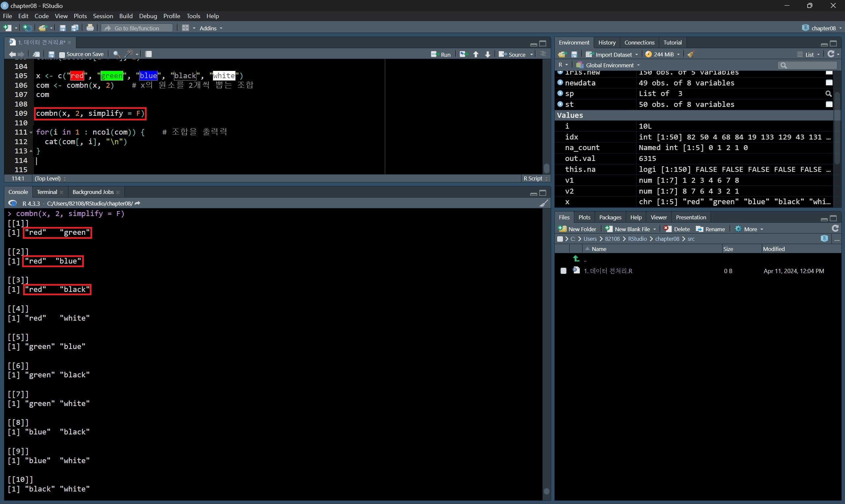The width and height of the screenshot is (845, 504).
Task: Click the re-run previous code region icon
Action: (463, 54)
